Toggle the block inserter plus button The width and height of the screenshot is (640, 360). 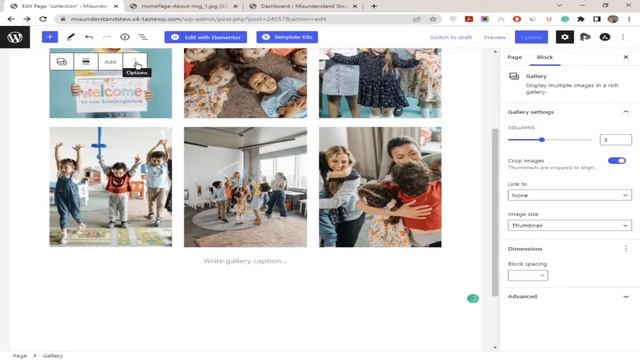(50, 37)
